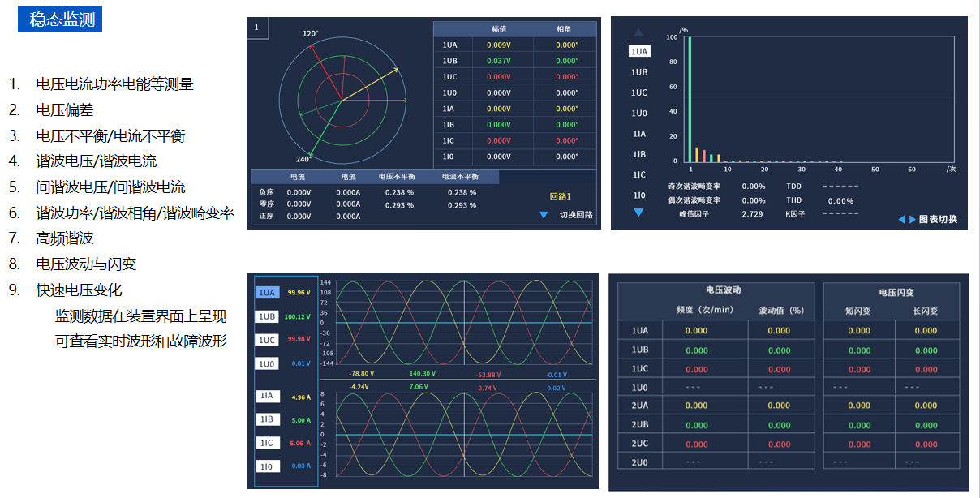Click the 120° marker on the phasor diagram
The height and width of the screenshot is (498, 980).
click(311, 34)
